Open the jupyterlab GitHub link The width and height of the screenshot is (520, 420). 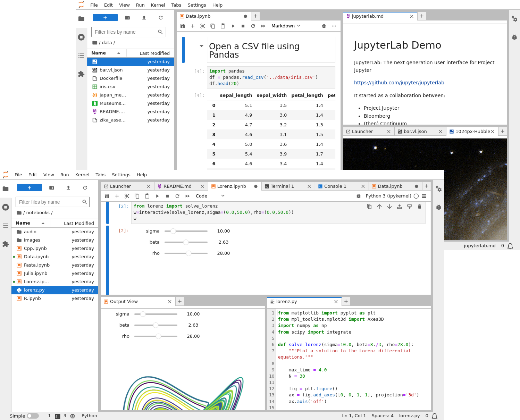399,83
